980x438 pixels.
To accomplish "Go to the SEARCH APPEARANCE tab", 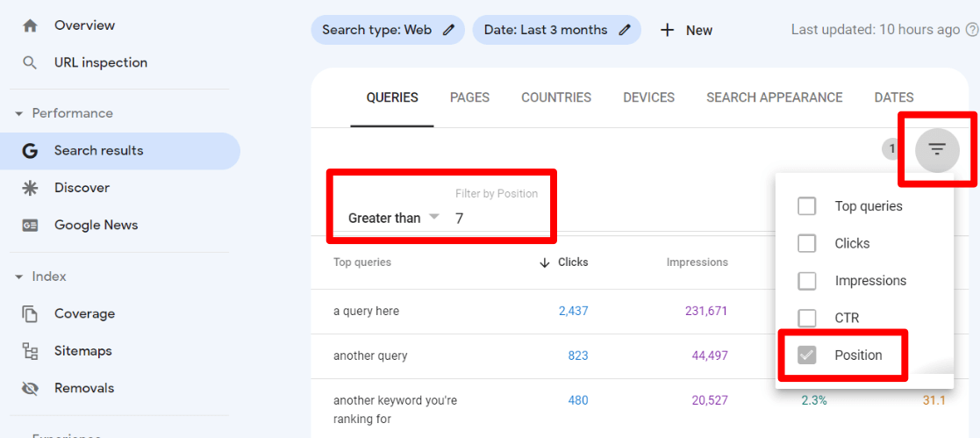I will (775, 97).
